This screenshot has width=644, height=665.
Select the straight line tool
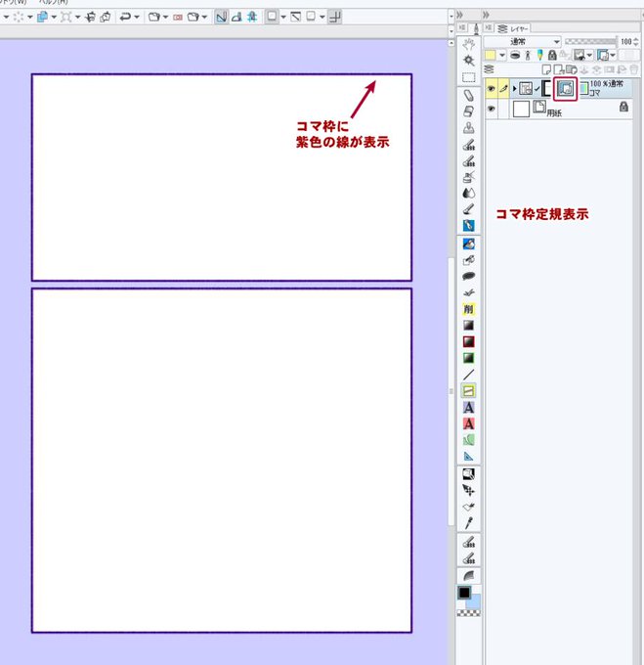[x=469, y=375]
